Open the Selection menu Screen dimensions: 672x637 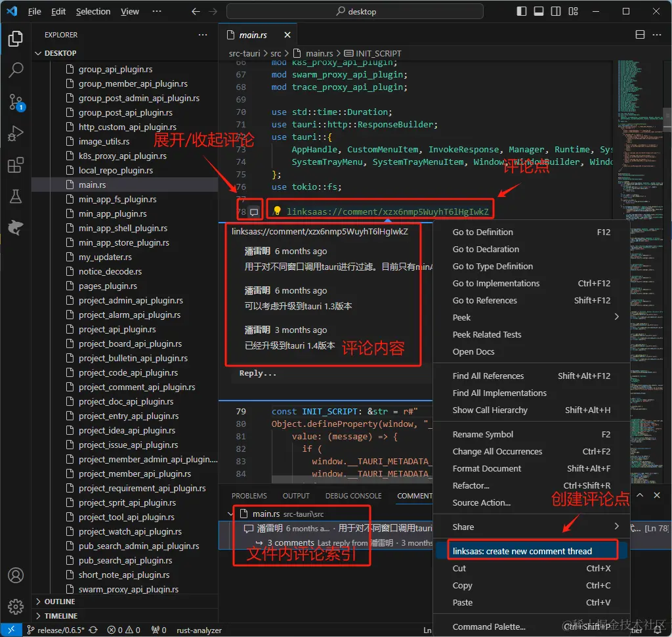click(93, 12)
